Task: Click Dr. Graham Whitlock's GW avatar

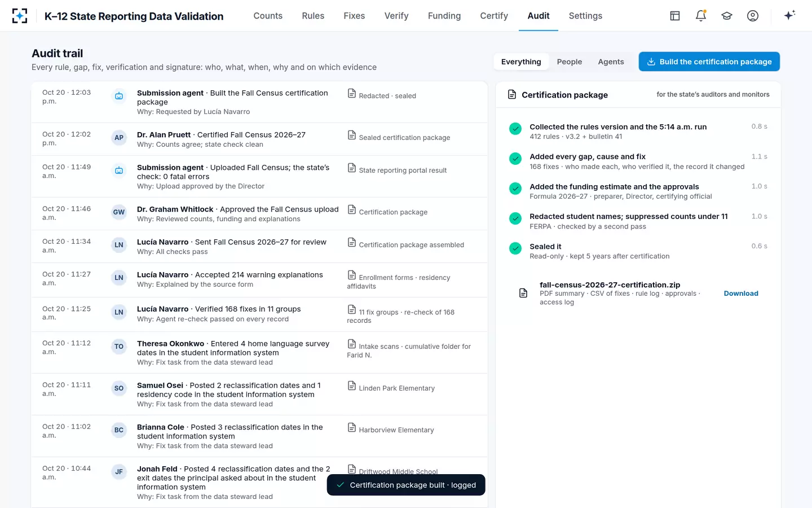Action: pos(119,212)
